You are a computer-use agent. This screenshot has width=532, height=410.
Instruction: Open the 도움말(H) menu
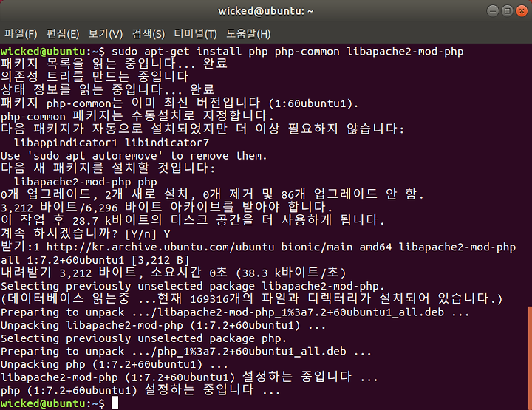[248, 34]
